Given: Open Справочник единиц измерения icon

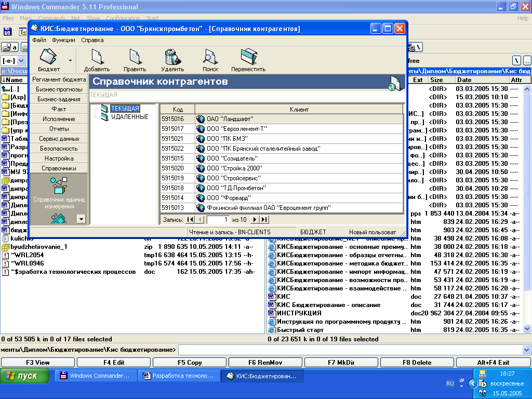Looking at the screenshot, I should click(58, 185).
